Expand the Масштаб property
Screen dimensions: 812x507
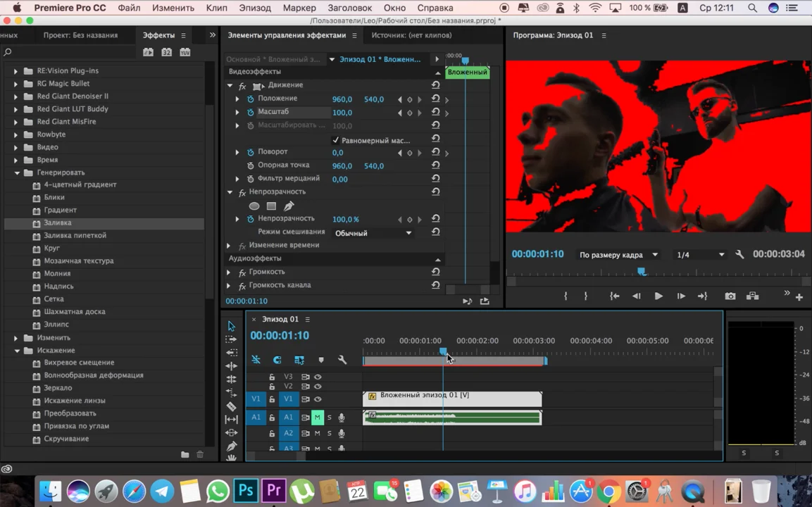coord(237,112)
